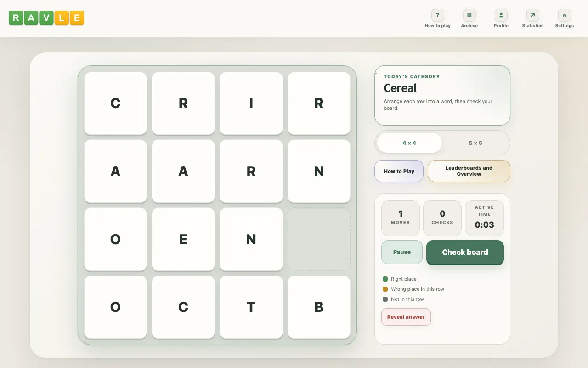Click the RAVLE logo
This screenshot has width=588, height=368.
coord(46,18)
